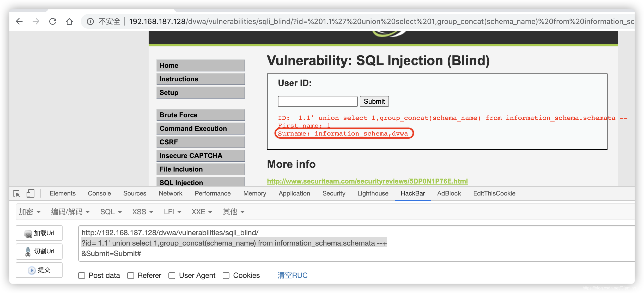The height and width of the screenshot is (293, 644).
Task: Activate the DevTools element inspector icon
Action: point(17,194)
